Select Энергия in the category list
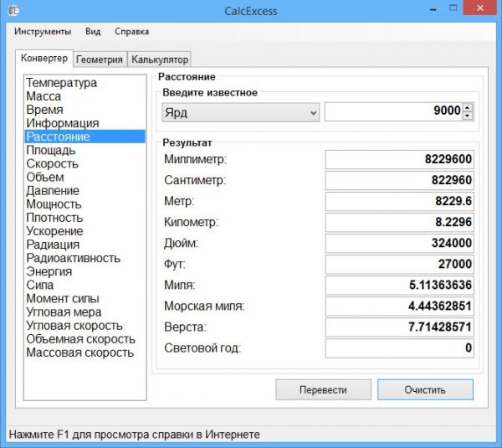This screenshot has width=502, height=448. (49, 271)
